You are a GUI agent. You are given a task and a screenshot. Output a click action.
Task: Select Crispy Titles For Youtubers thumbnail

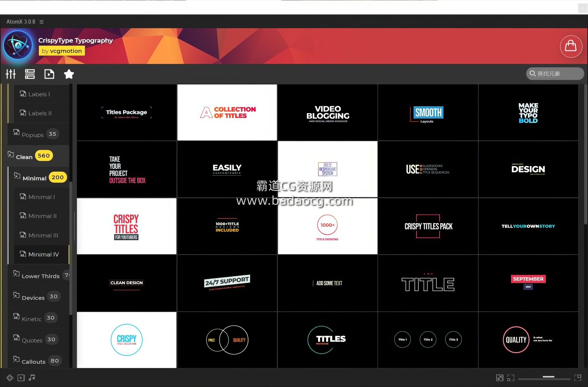[x=127, y=226]
